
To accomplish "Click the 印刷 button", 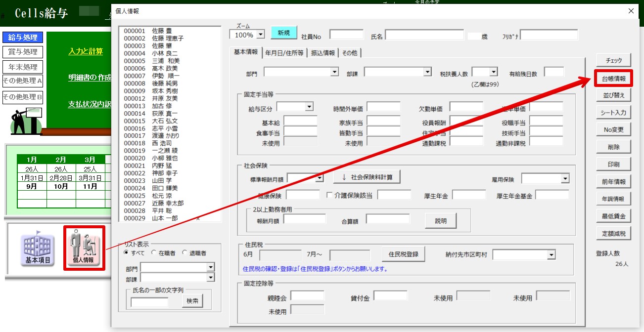I will tap(614, 165).
